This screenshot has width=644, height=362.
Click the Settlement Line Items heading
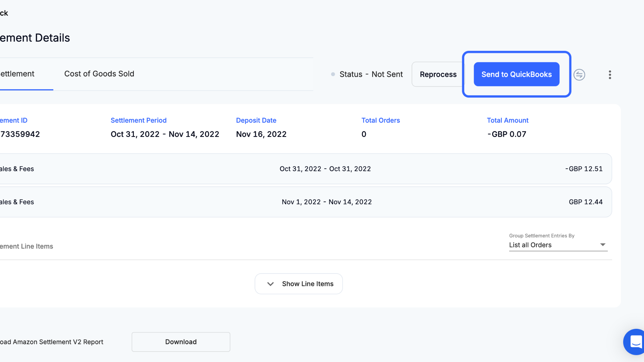(26, 246)
